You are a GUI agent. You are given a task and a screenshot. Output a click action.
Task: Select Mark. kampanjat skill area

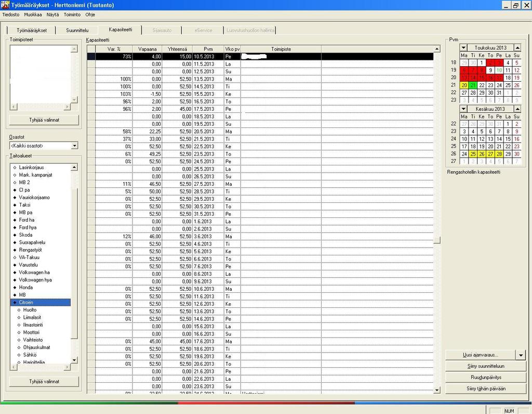click(35, 175)
